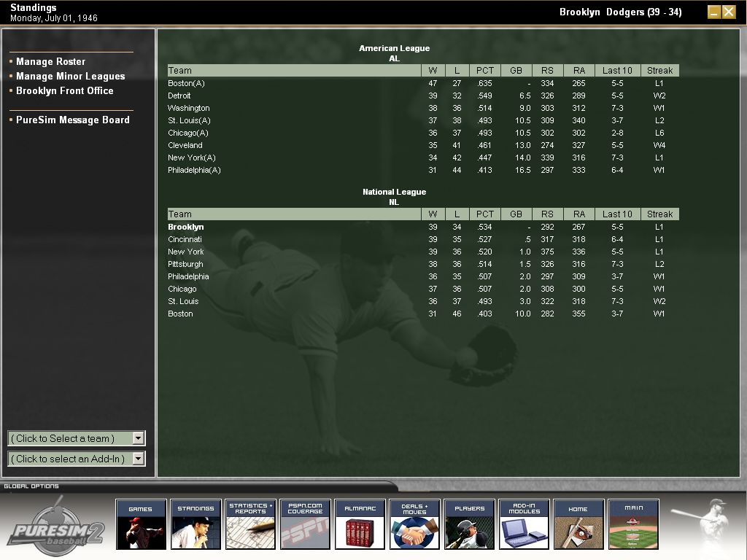This screenshot has height=560, width=747.
Task: Open Manage Minor Leagues link
Action: [x=71, y=76]
